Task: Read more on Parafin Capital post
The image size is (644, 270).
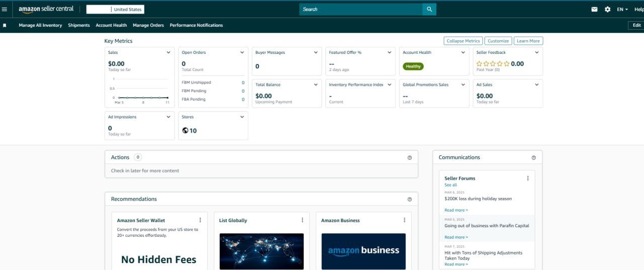Action: point(456,237)
